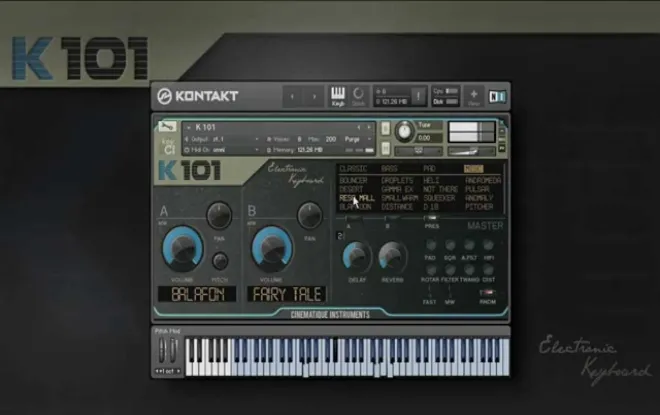
Task: Enable the ROTAR effect button
Action: 431,269
